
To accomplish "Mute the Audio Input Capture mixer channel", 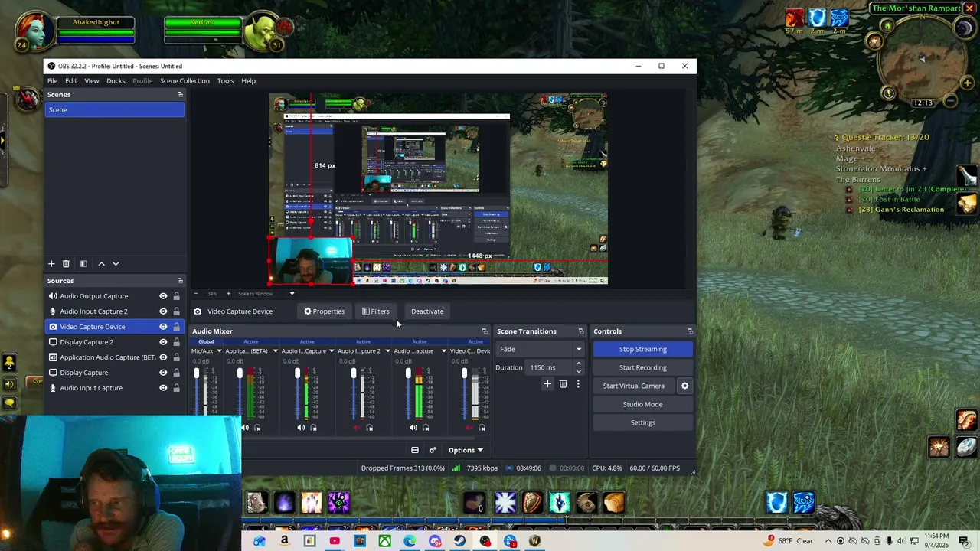I will tap(301, 429).
